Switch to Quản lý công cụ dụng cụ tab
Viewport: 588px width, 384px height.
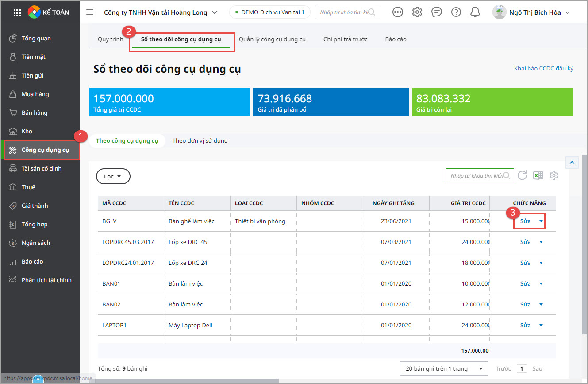[x=272, y=39]
